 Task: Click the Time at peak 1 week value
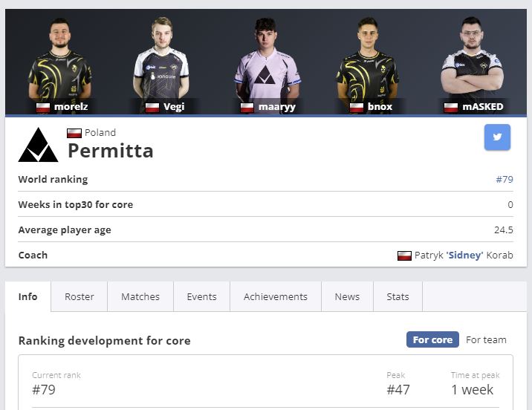coord(472,390)
